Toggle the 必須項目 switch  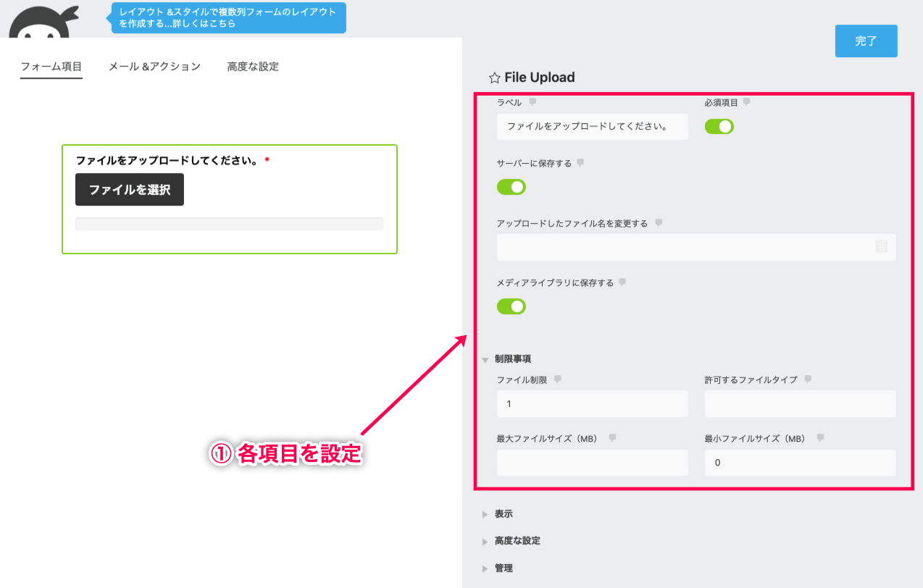719,127
